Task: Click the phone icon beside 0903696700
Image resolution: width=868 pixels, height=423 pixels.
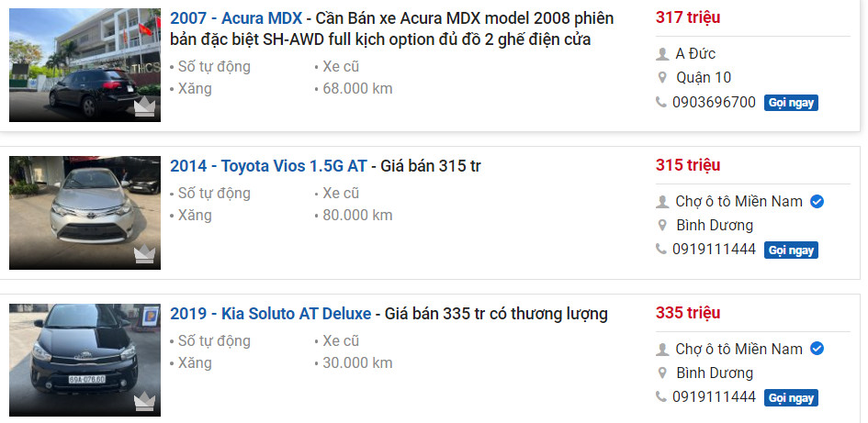Action: [x=661, y=102]
